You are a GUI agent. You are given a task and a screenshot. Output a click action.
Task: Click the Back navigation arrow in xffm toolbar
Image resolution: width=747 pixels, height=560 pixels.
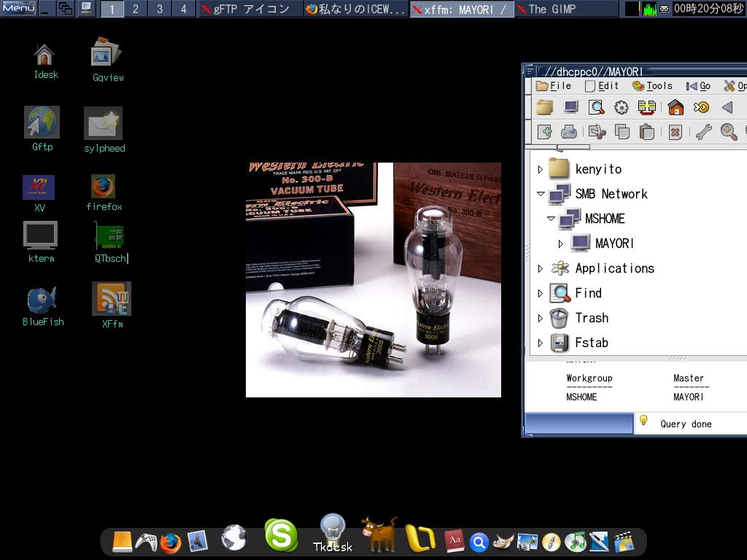point(727,107)
